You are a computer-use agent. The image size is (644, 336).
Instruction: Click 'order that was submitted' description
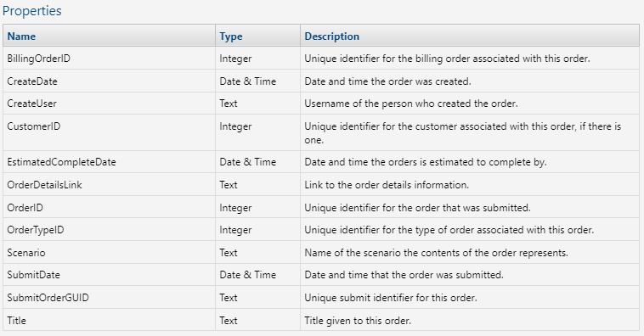coord(418,208)
